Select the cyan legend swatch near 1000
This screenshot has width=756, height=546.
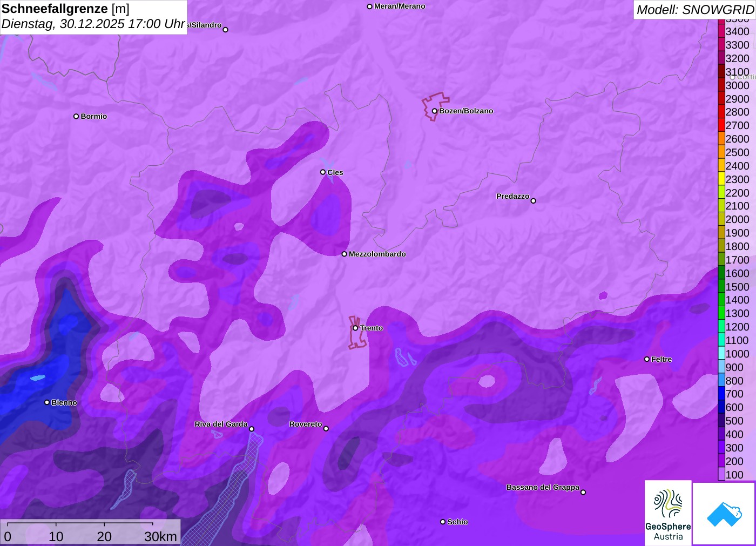point(721,354)
